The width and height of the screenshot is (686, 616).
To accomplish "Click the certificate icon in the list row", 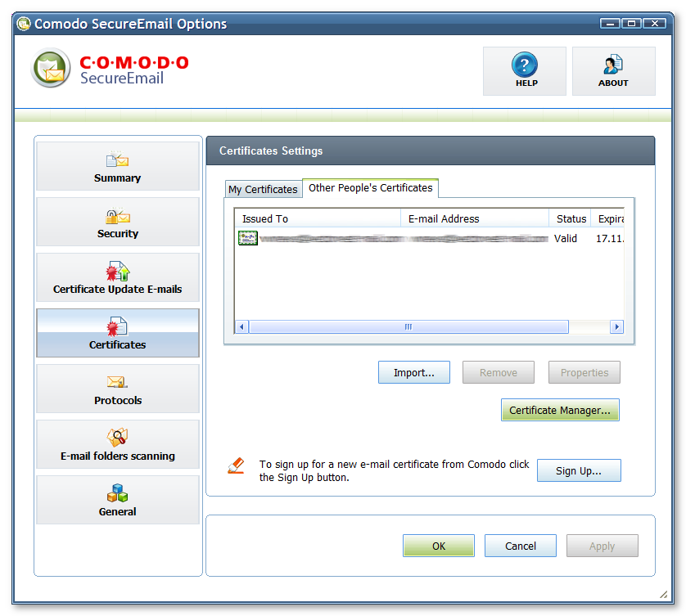I will coord(247,238).
